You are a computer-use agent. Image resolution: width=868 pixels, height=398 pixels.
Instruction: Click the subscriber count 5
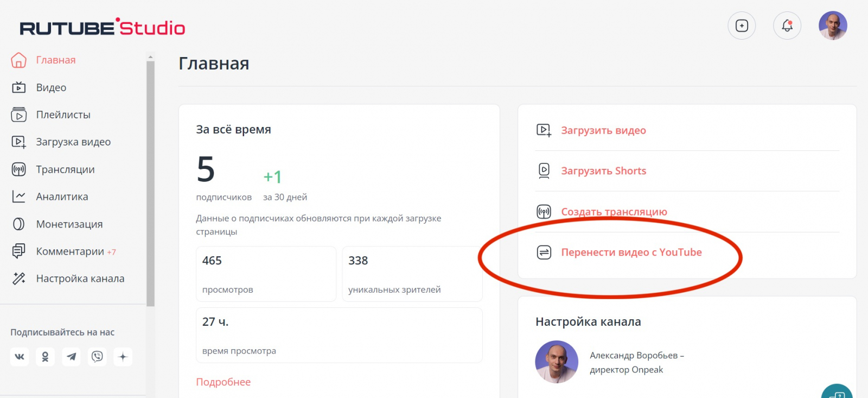(x=206, y=169)
